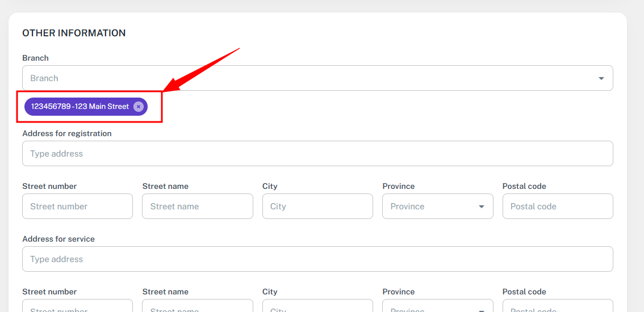Click Postal code field under registration address
Image resolution: width=644 pixels, height=312 pixels.
(x=557, y=206)
